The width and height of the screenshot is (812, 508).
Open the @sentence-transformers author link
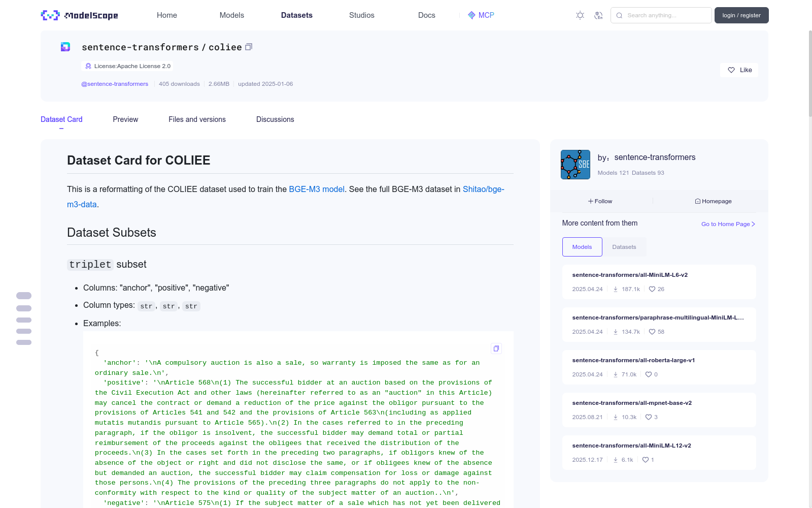tap(115, 84)
